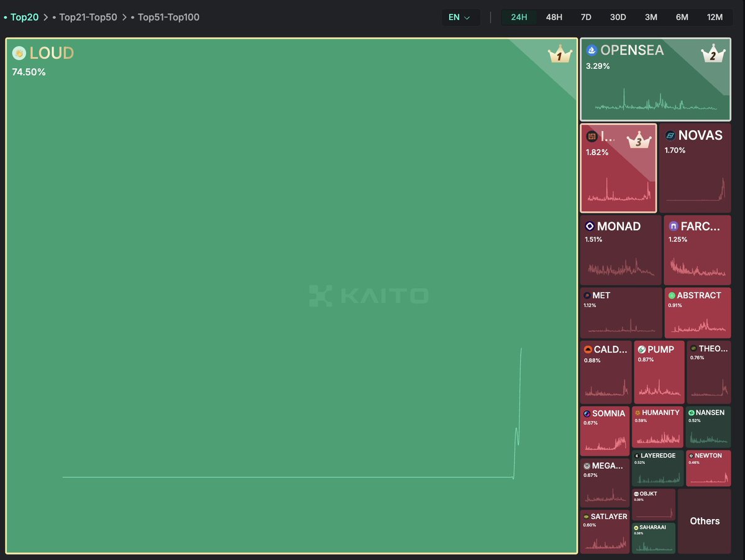Click the OPENSEA sparkline chart
The height and width of the screenshot is (560, 745).
coord(656,100)
